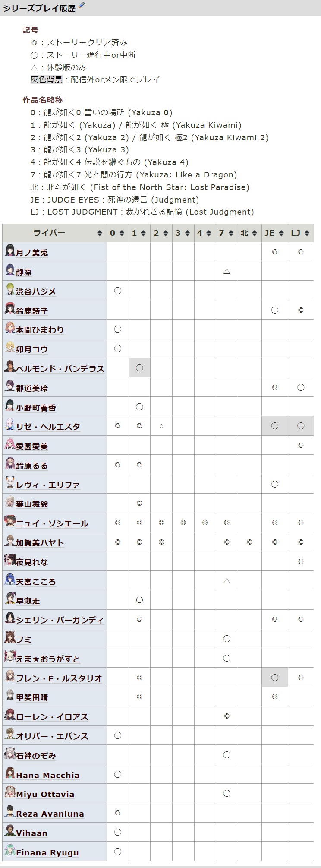Click リゼ・ヘルエスタ's avatar icon
The width and height of the screenshot is (321, 868).
point(10,424)
